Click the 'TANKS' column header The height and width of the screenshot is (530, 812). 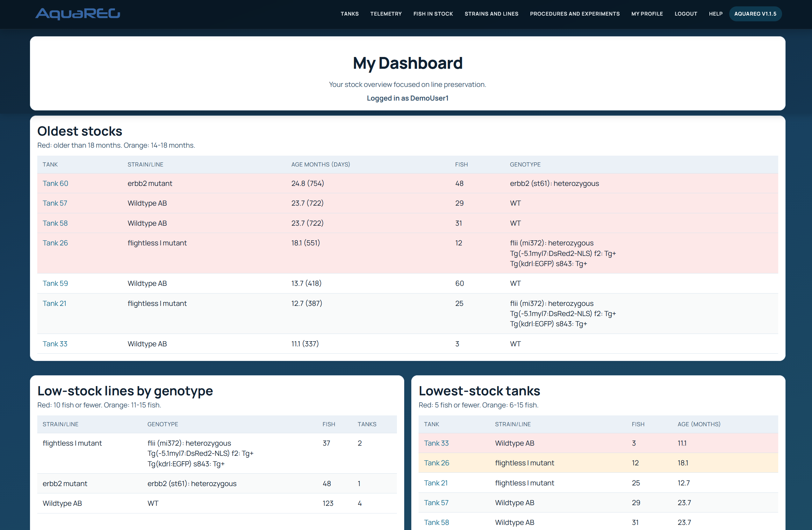click(366, 424)
